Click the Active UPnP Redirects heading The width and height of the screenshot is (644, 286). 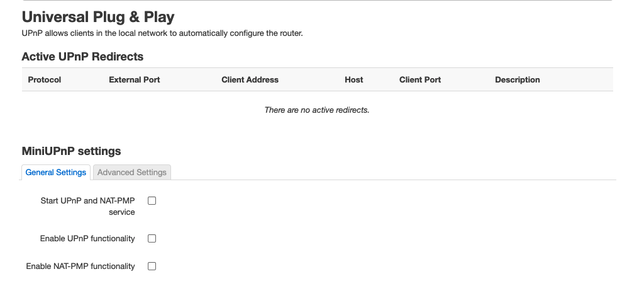pos(82,56)
